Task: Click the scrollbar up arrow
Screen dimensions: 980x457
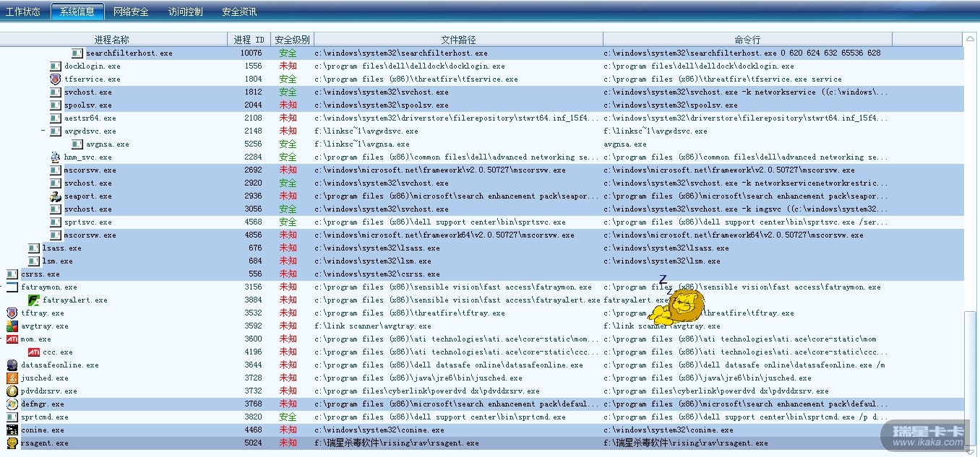Action: (971, 38)
